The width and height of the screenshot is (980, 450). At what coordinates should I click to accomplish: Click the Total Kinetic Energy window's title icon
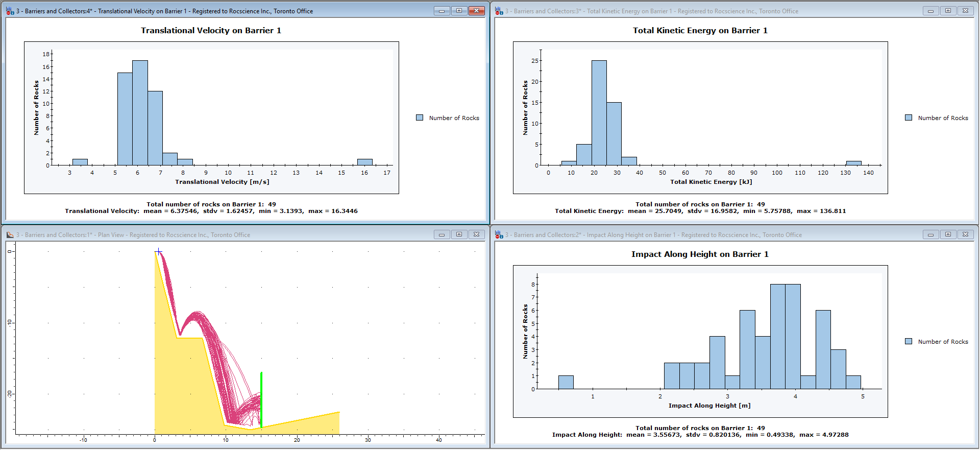tap(499, 11)
